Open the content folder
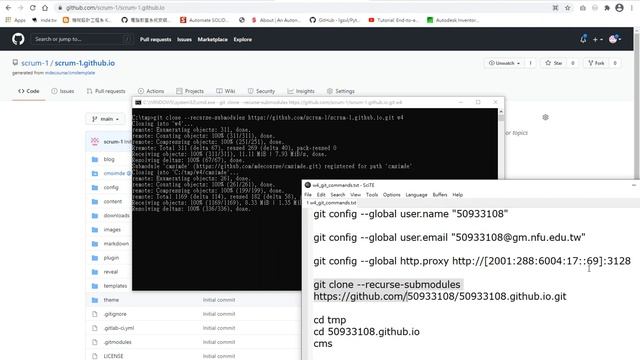The height and width of the screenshot is (360, 640). point(113,202)
